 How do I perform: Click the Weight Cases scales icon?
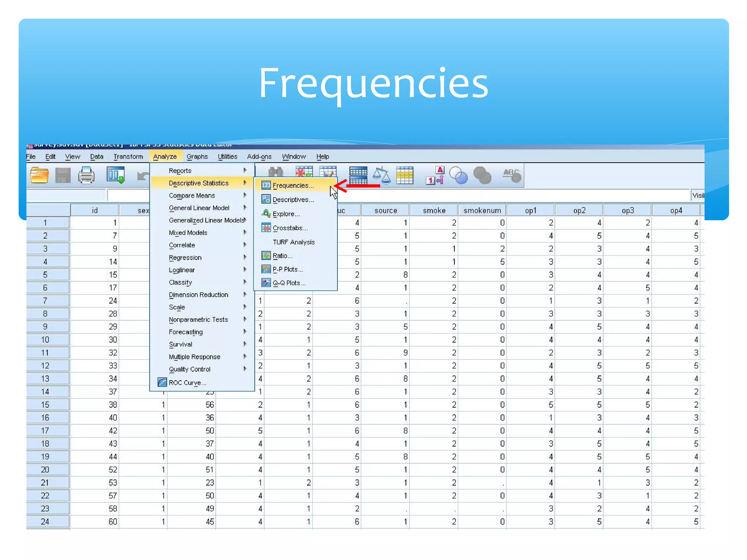(382, 175)
